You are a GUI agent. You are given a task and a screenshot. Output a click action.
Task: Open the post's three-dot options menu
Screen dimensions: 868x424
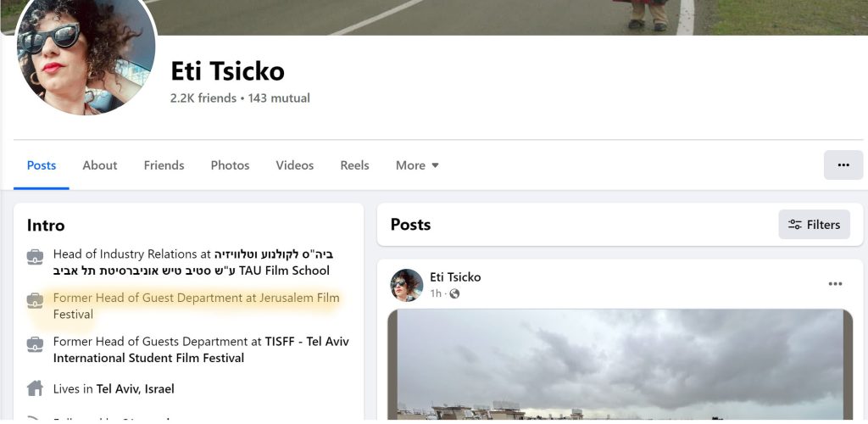pyautogui.click(x=835, y=284)
